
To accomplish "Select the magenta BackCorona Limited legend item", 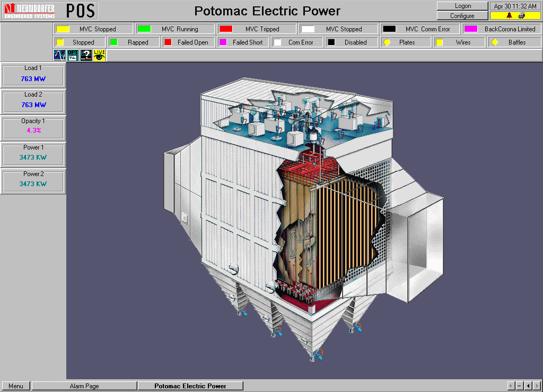I will [x=502, y=29].
